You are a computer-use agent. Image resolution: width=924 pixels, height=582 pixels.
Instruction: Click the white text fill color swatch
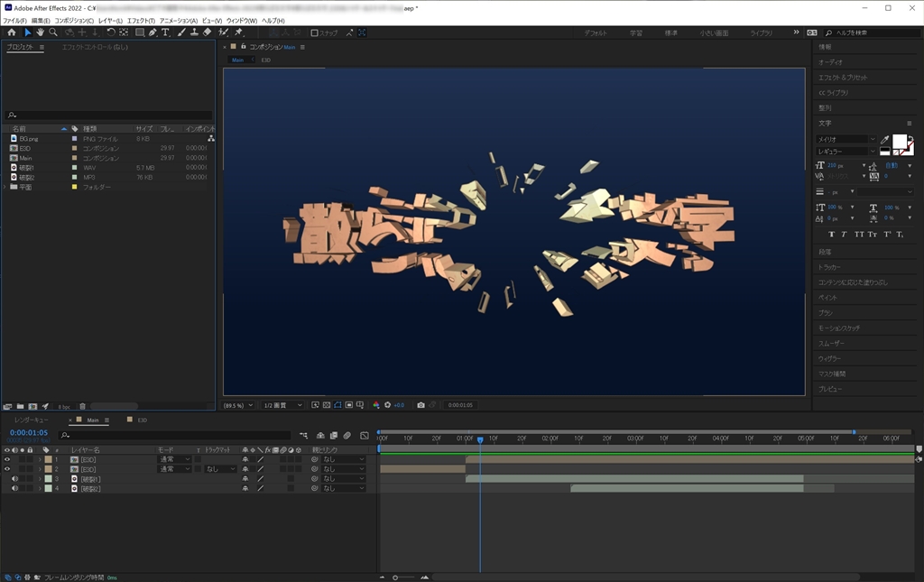(900, 142)
